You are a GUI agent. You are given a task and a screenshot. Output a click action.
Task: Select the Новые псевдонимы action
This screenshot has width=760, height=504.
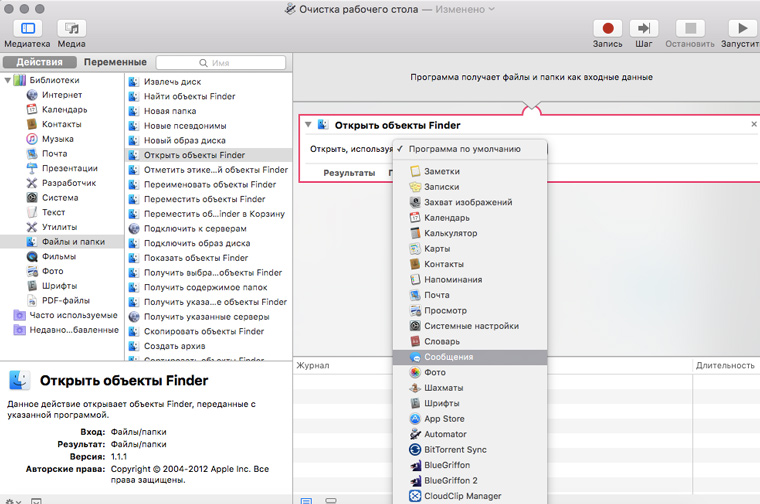[x=185, y=126]
